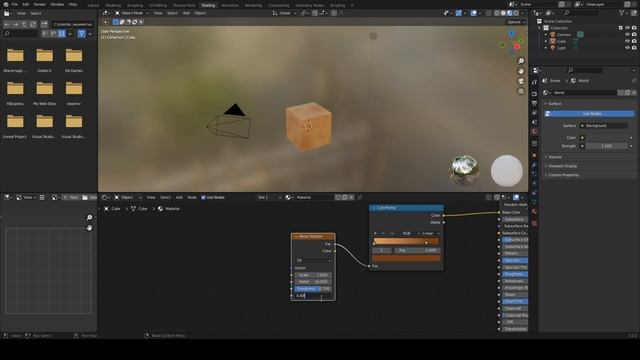This screenshot has width=640, height=360.
Task: Click the file browser search field
Action: (x=20, y=34)
